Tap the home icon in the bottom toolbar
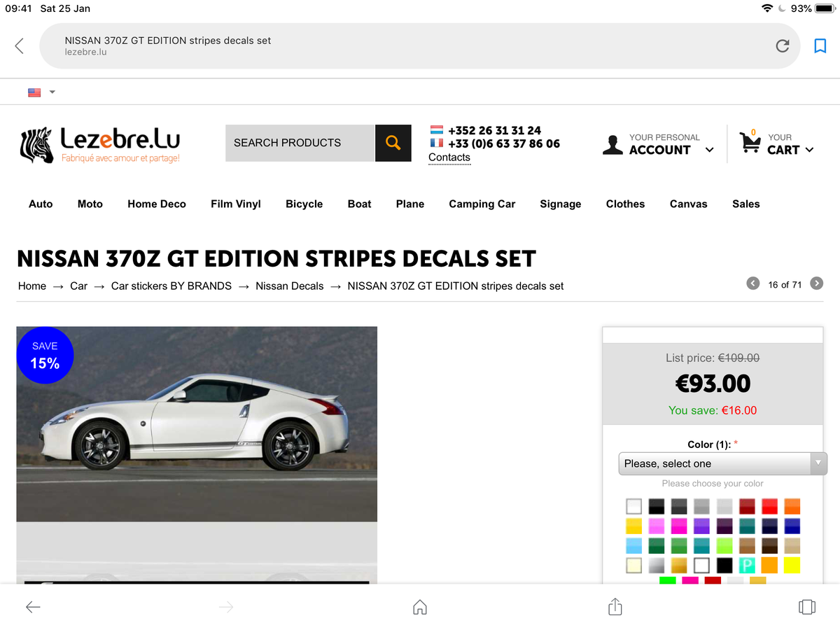Screen dimensions: 840x630 coord(420,607)
